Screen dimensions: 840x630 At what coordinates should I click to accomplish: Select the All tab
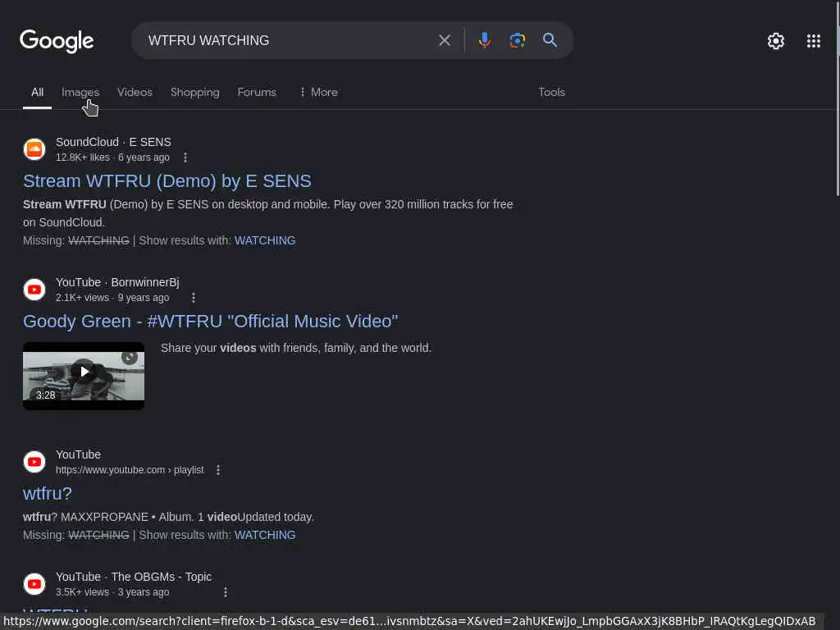37,92
